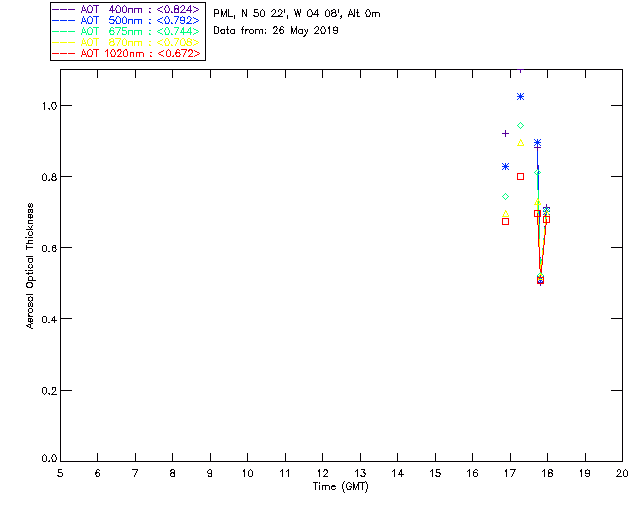640x512 pixels.
Task: Select the blue asterisk marker near 0.9 before 18 GMT
Action: point(538,143)
